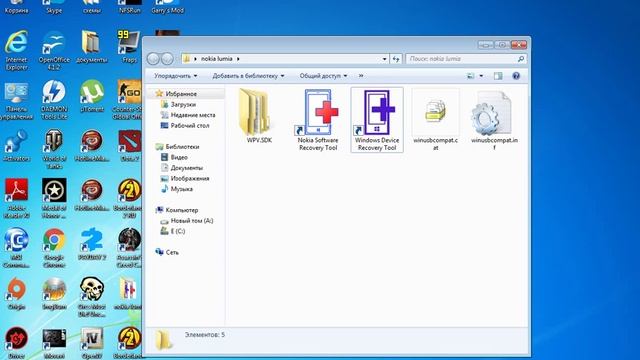The image size is (640, 360).
Task: Select the Activators desktop shortcut
Action: [16, 146]
